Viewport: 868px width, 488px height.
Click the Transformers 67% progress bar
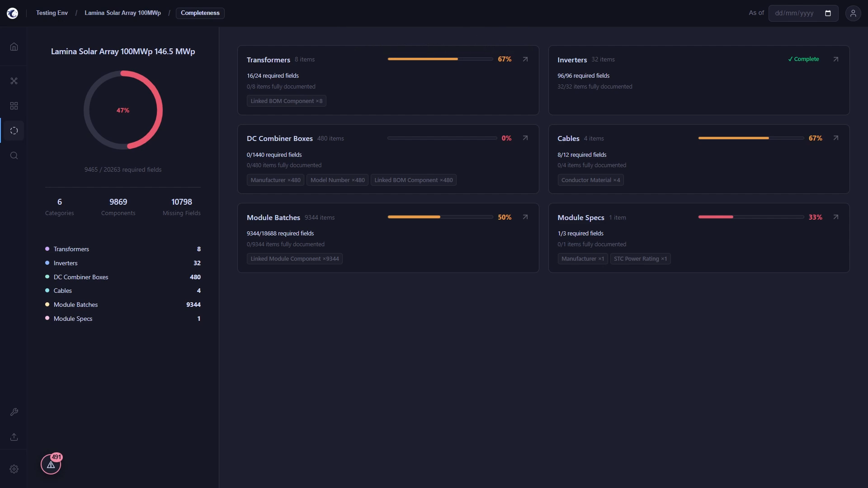pos(440,59)
